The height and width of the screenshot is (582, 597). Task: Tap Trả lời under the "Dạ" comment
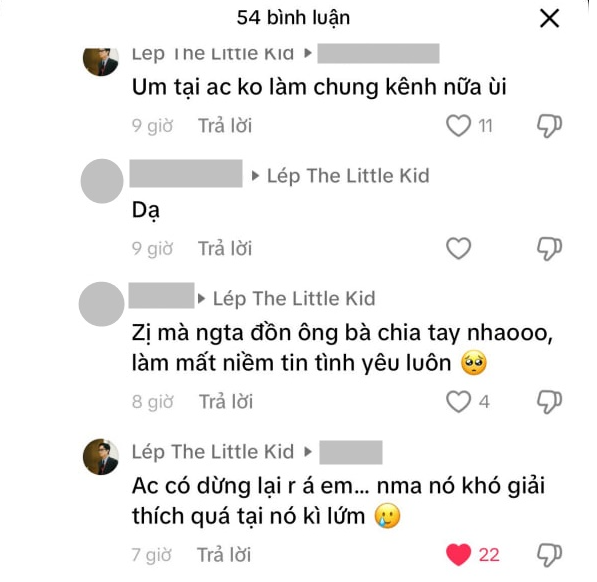click(225, 249)
